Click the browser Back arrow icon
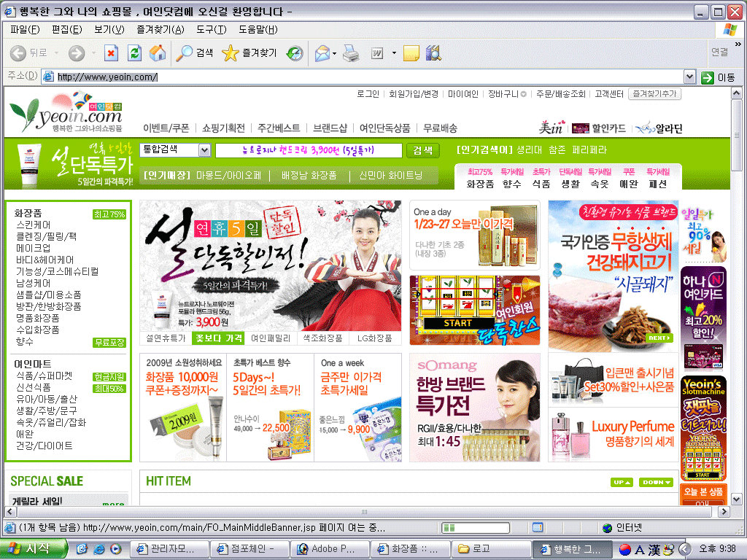The width and height of the screenshot is (747, 560). (x=18, y=52)
